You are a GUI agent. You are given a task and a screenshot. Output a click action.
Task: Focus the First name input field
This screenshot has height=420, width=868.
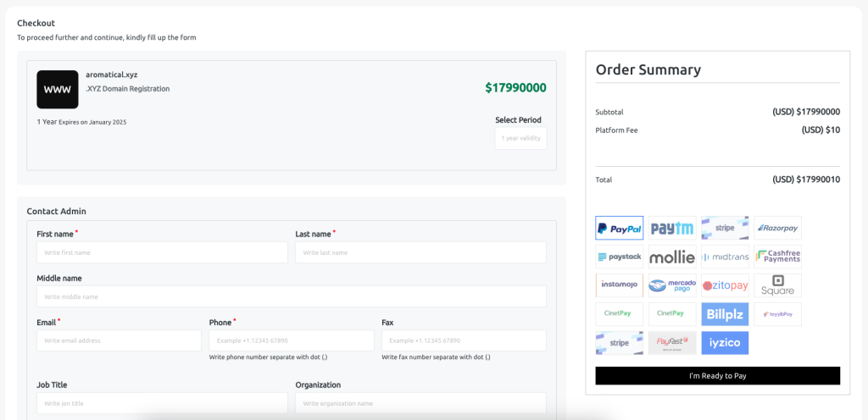pos(162,252)
